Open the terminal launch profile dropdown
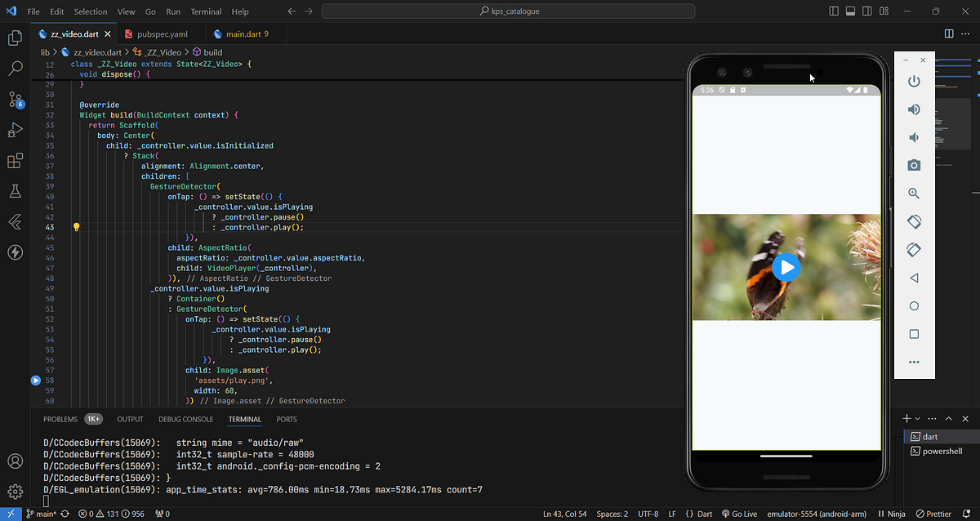 916,417
